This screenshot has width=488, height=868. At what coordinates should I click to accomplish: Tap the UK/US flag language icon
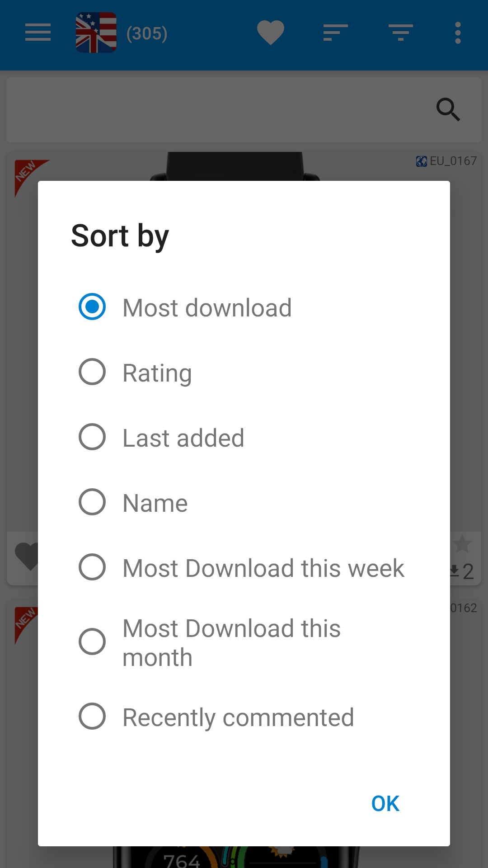pos(96,33)
